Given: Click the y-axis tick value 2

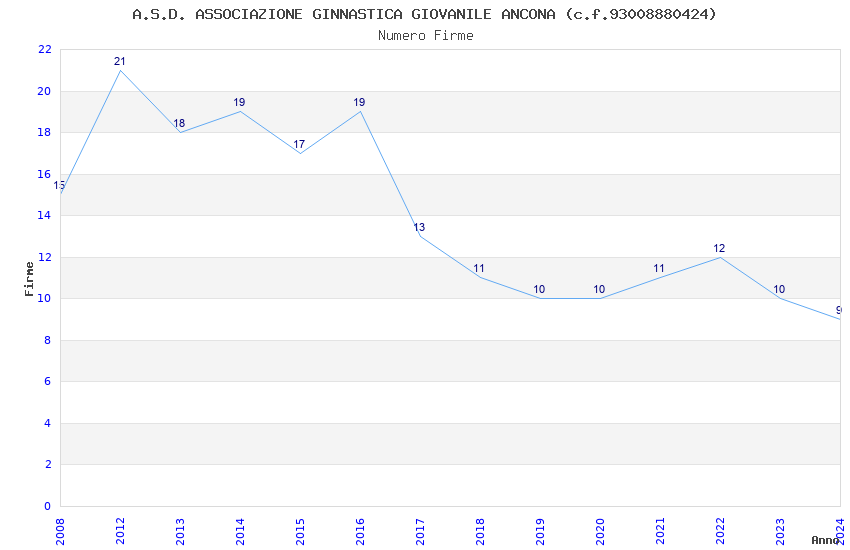Looking at the screenshot, I should pyautogui.click(x=48, y=464).
